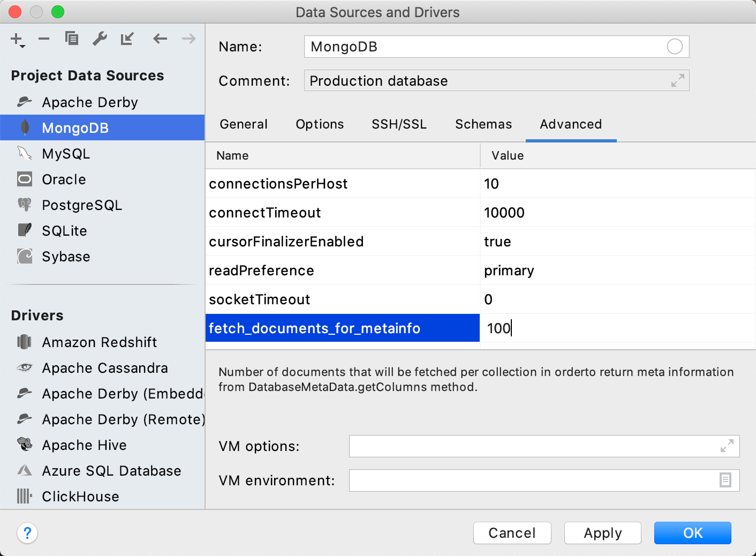Click the Name input field
756x556 pixels.
[x=482, y=47]
